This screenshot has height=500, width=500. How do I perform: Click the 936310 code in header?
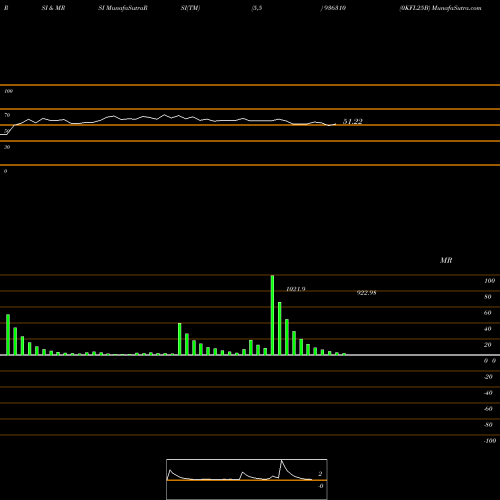335,8
